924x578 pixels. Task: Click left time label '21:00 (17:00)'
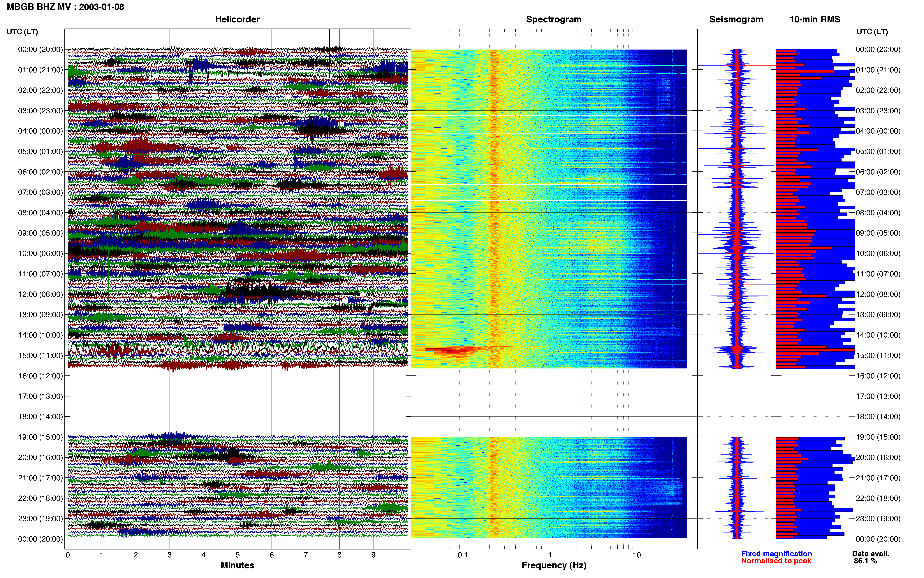(x=41, y=478)
